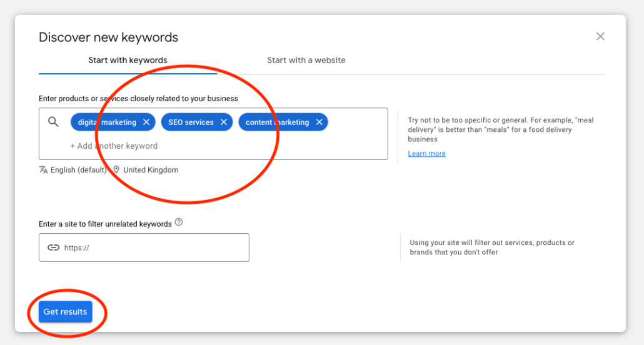This screenshot has height=345, width=644.
Task: Click the translate language icon
Action: pos(43,170)
